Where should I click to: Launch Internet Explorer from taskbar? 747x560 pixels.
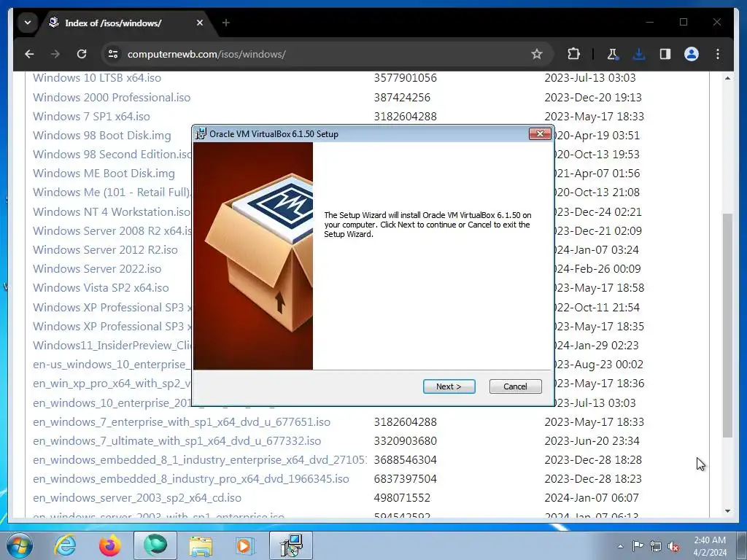point(65,545)
